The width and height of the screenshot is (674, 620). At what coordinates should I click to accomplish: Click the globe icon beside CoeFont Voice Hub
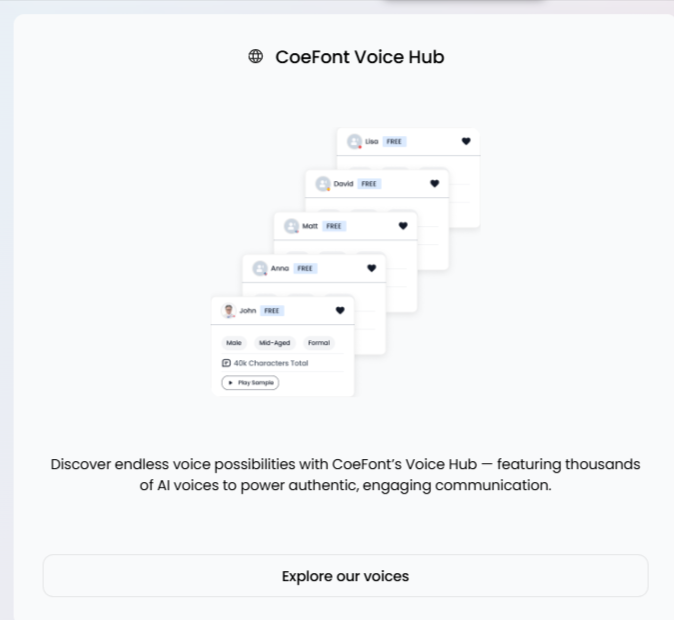point(256,57)
